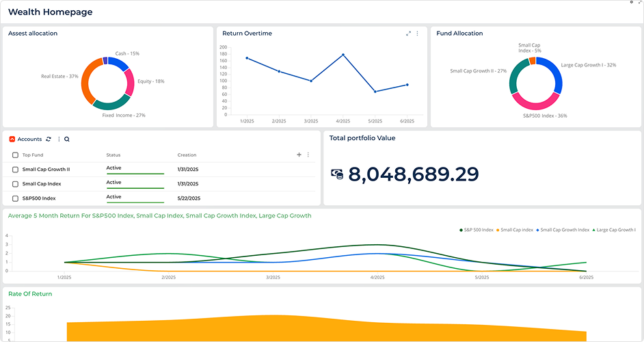The height and width of the screenshot is (342, 644).
Task: Click the red Accounts list icon
Action: coord(12,139)
